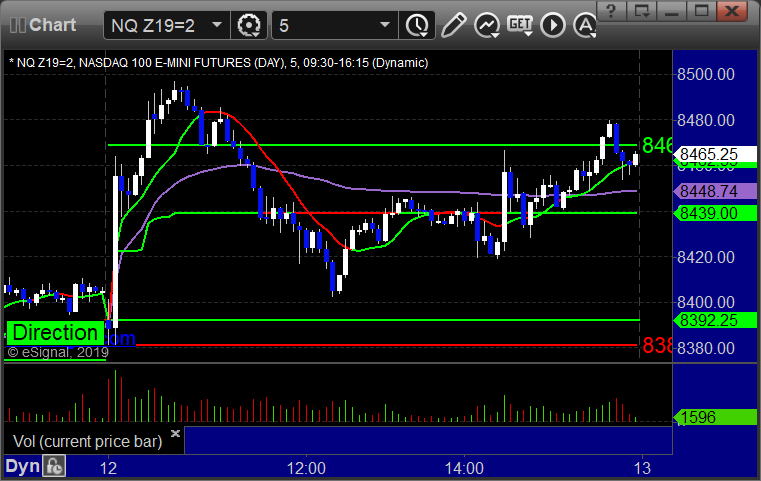This screenshot has width=761, height=481.
Task: Click the Chart window grip icon
Action: pyautogui.click(x=18, y=25)
